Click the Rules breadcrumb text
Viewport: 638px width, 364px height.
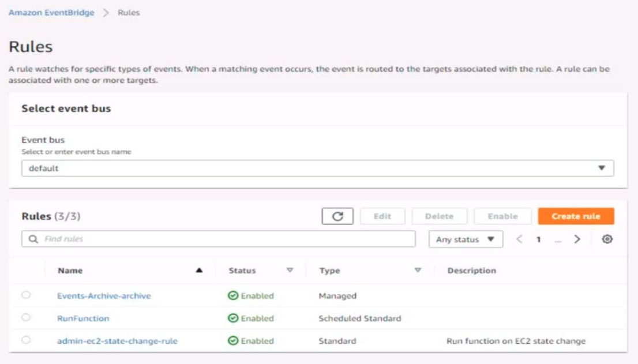[x=129, y=13]
